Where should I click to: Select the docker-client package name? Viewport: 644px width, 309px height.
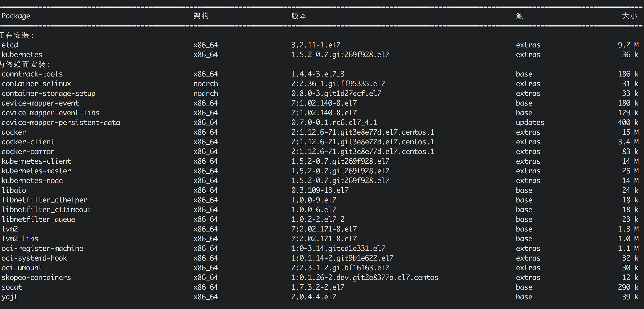(28, 142)
